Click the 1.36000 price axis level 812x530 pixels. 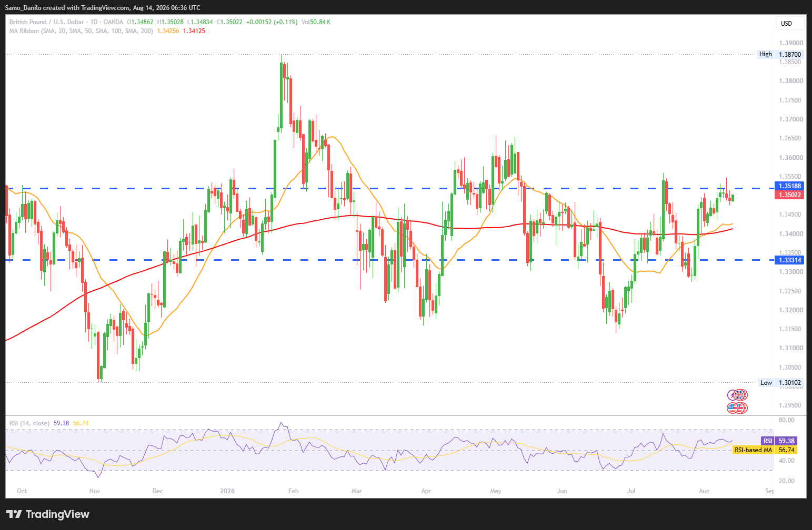pos(791,158)
